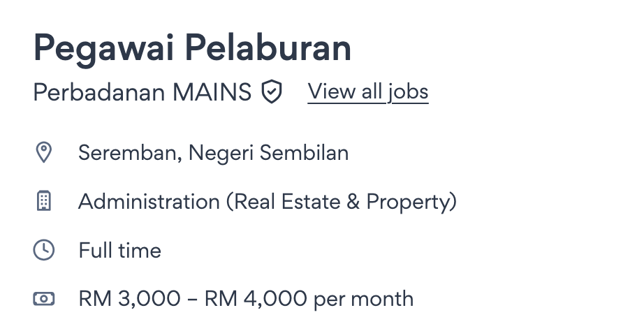Click the building icon beside Administration
Screen dimensions: 644x331
click(x=44, y=201)
